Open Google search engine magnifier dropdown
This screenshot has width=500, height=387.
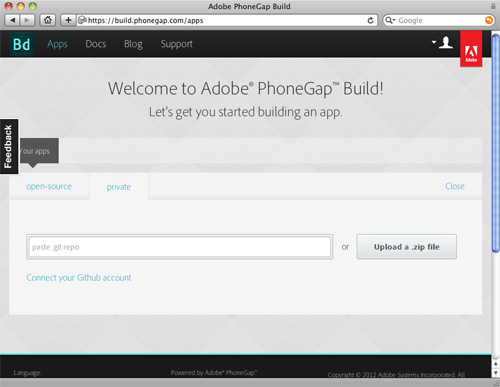[390, 20]
